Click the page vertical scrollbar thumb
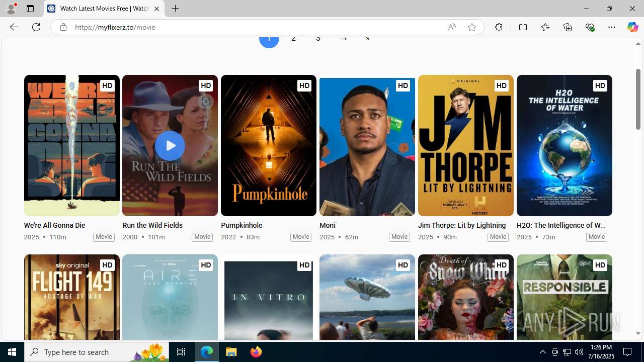The width and height of the screenshot is (644, 362). [638, 99]
